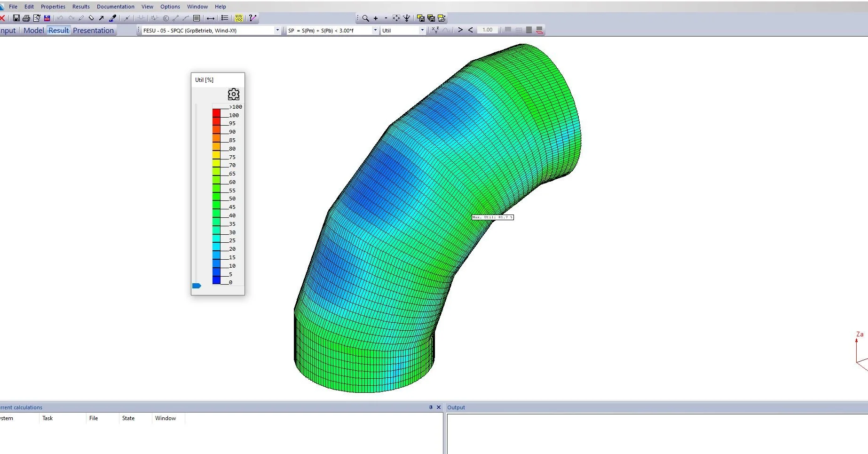Switch to the Presentation tab

[93, 30]
